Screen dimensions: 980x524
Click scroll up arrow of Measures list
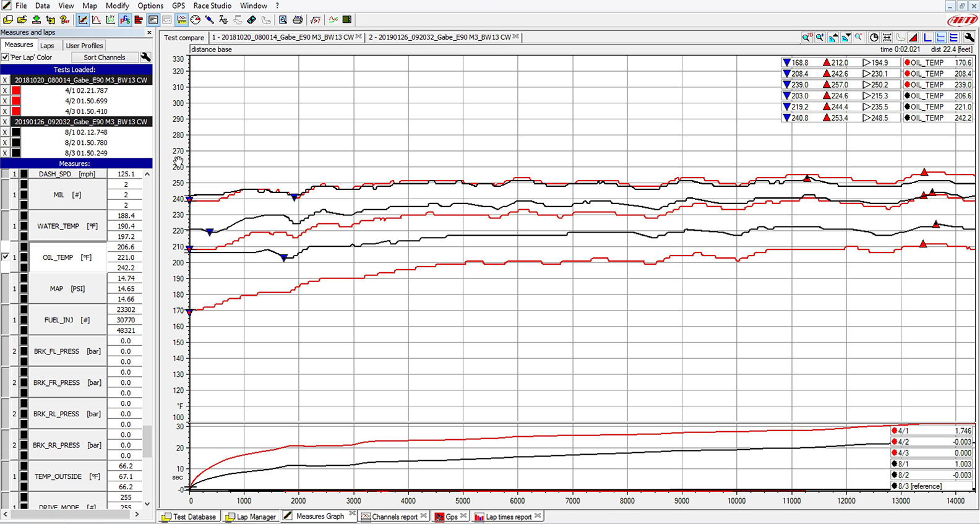(x=147, y=174)
